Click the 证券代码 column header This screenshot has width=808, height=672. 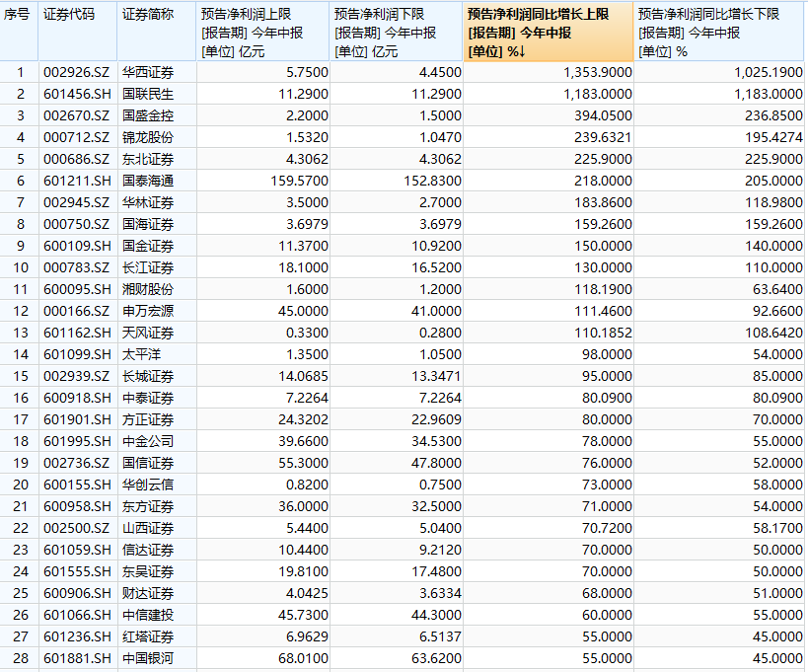pyautogui.click(x=69, y=15)
